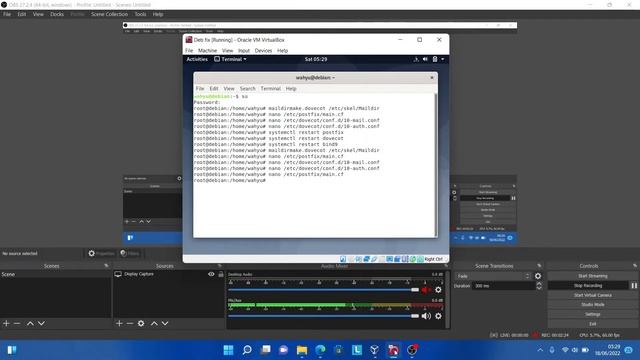Click GNOME Activities button
The width and height of the screenshot is (640, 360).
click(x=197, y=59)
